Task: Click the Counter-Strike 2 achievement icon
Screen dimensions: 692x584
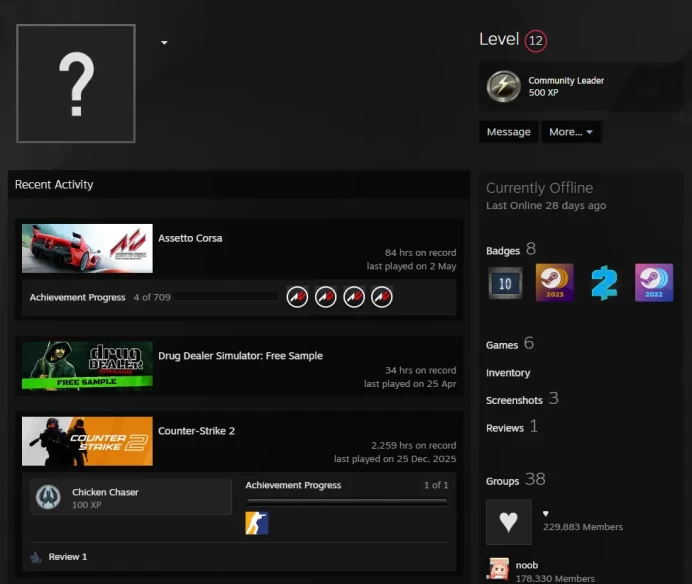Action: coord(257,523)
